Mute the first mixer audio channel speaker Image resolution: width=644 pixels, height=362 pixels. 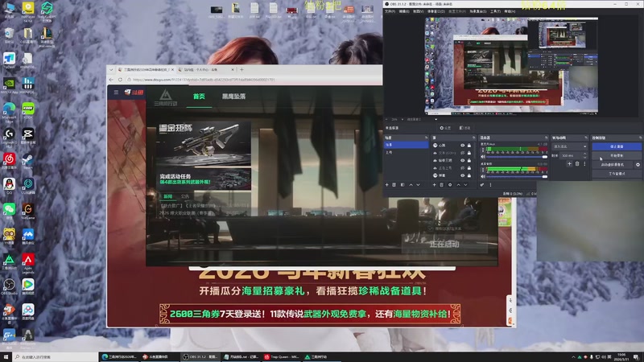click(482, 157)
